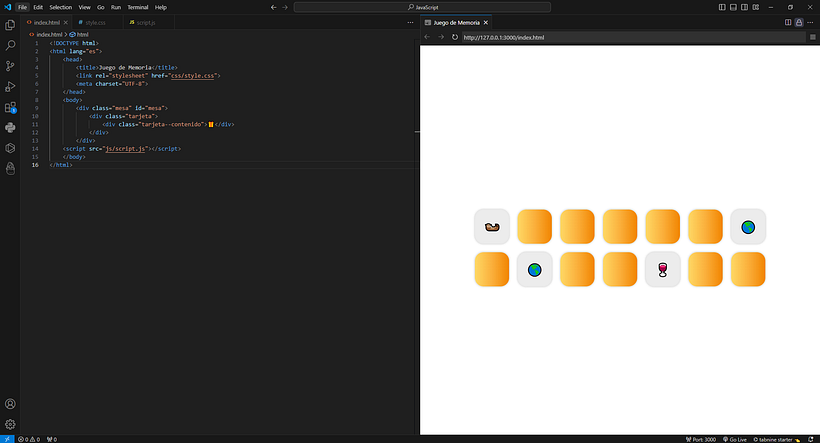820x443 pixels.
Task: Click Go Live in status bar
Action: (x=735, y=439)
